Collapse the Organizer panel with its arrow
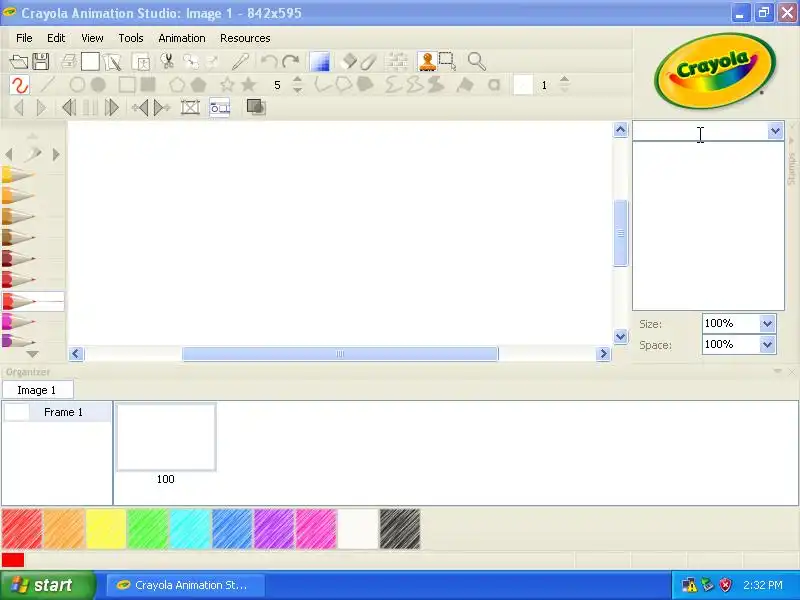 pos(778,371)
